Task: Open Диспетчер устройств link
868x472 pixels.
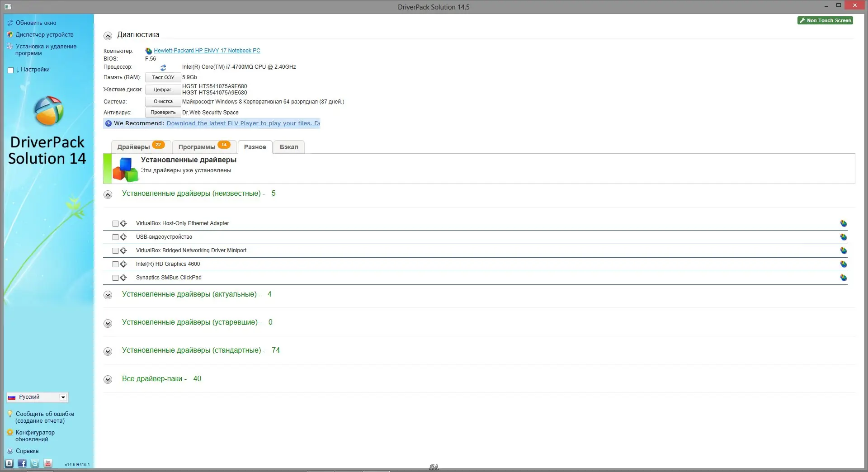Action: coord(44,34)
